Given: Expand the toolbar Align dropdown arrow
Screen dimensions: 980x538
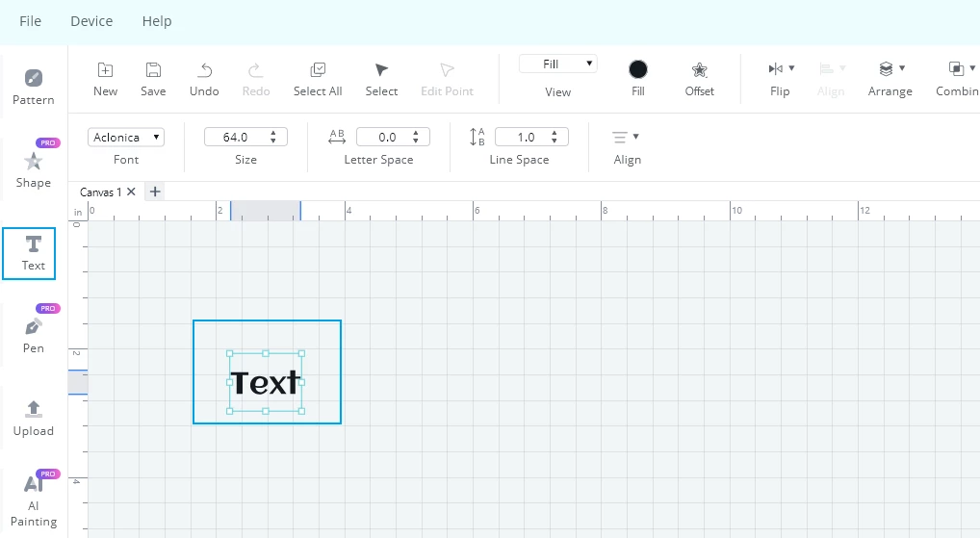Looking at the screenshot, I should pos(842,68).
